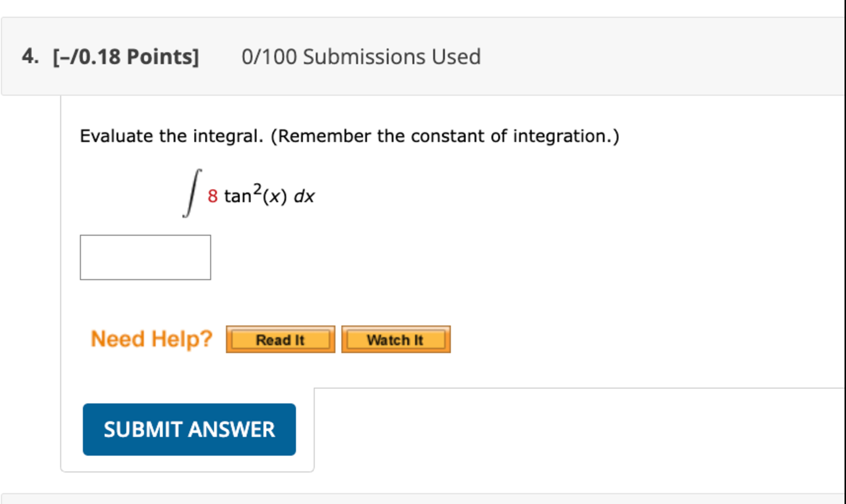Viewport: 846px width, 504px height.
Task: Click the Read It button outline
Action: [x=279, y=339]
